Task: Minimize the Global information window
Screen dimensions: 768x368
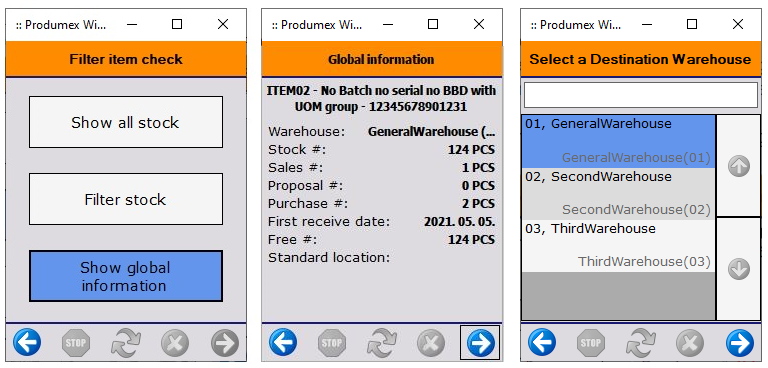Action: point(387,24)
